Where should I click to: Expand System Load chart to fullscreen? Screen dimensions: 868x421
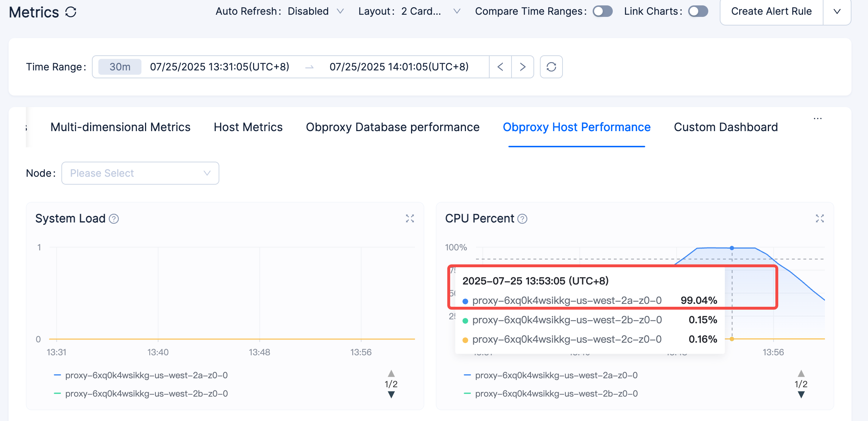pos(410,218)
